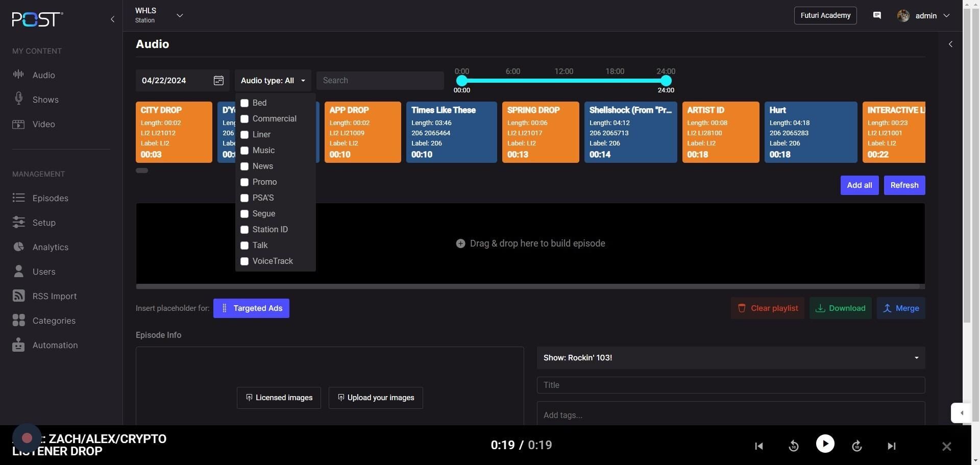Screen dimensions: 980x465
Task: Rewind 10 seconds in the player
Action: point(793,446)
